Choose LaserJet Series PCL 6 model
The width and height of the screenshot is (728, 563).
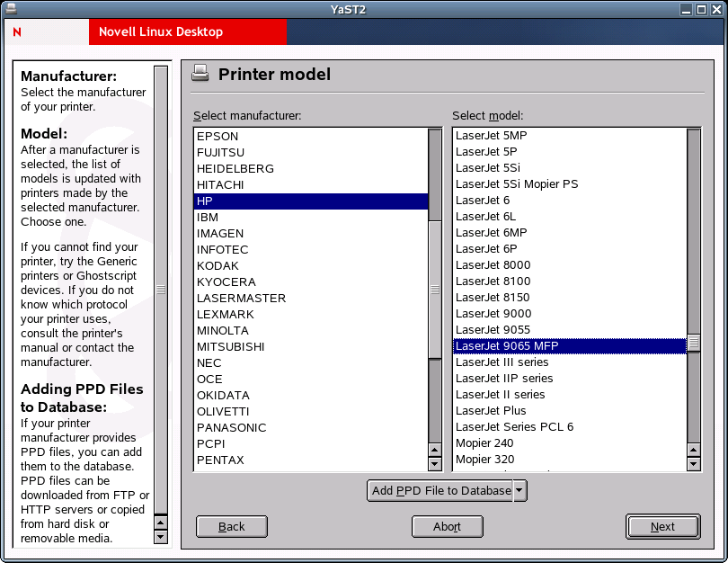click(570, 427)
